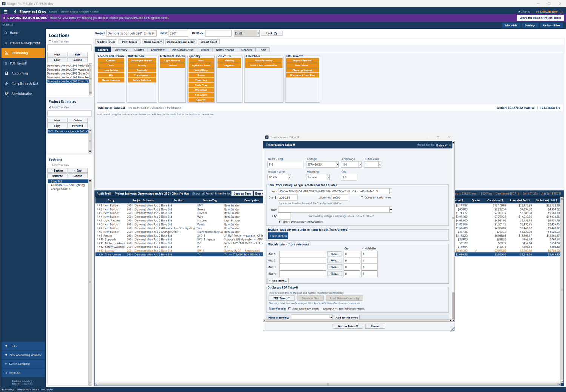Open Accounting module icon

tap(6, 74)
